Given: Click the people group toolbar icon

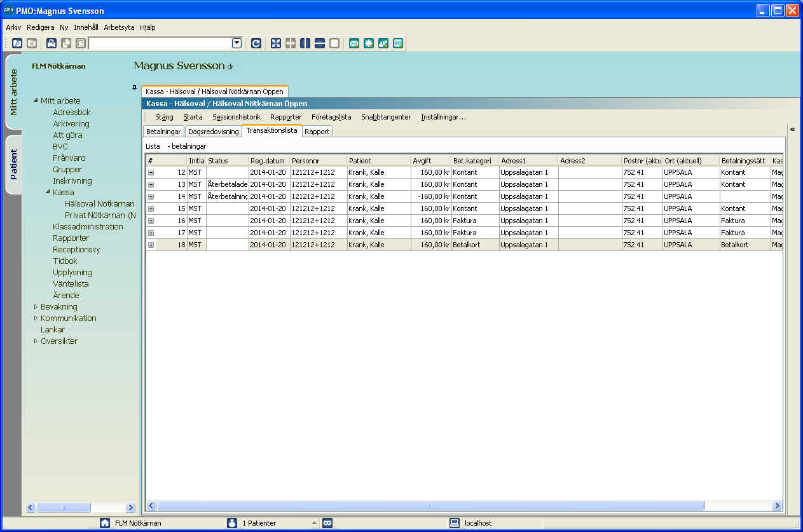Looking at the screenshot, I should [x=383, y=43].
